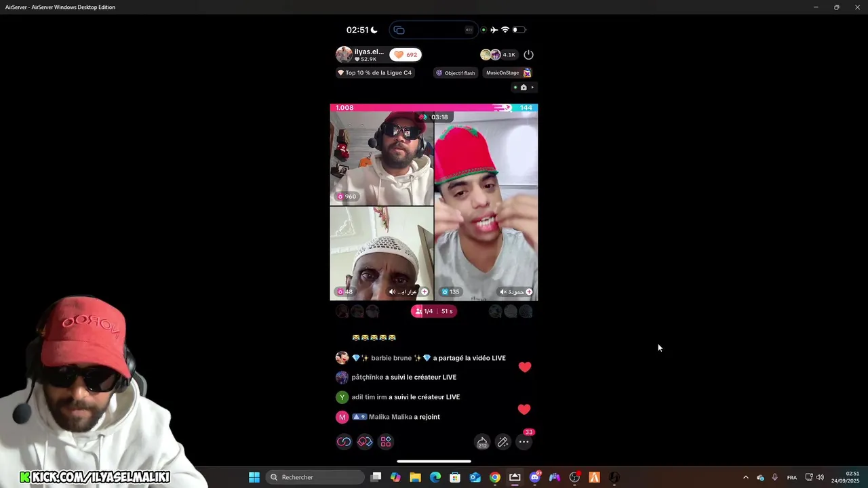The width and height of the screenshot is (868, 488).
Task: Select 'adil tim irm a suivi le créateur LIVE'
Action: click(406, 397)
